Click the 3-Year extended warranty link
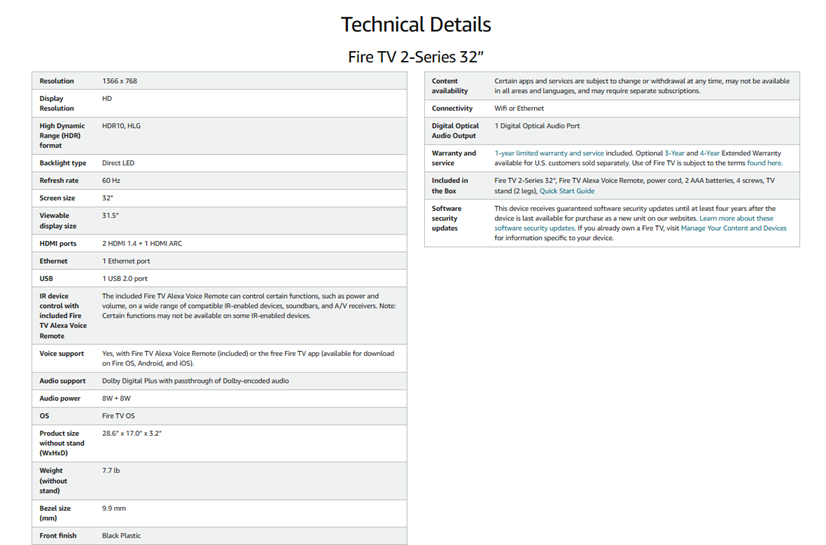The image size is (826, 545). (677, 153)
